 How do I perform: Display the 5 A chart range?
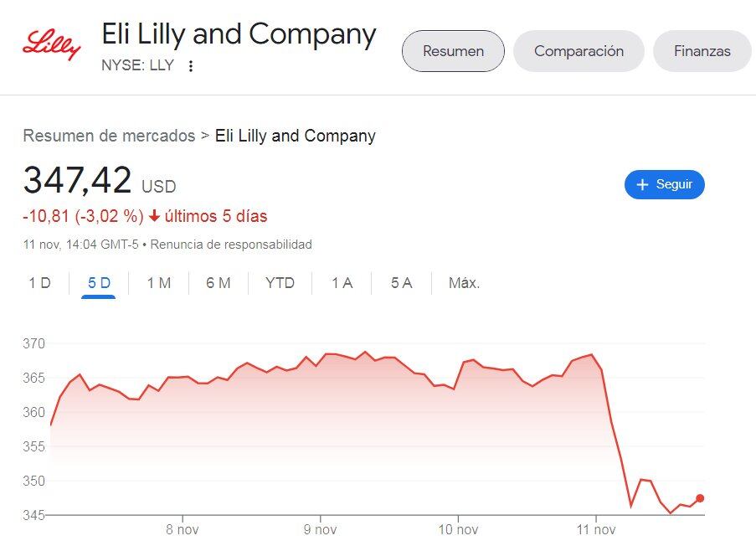click(401, 283)
